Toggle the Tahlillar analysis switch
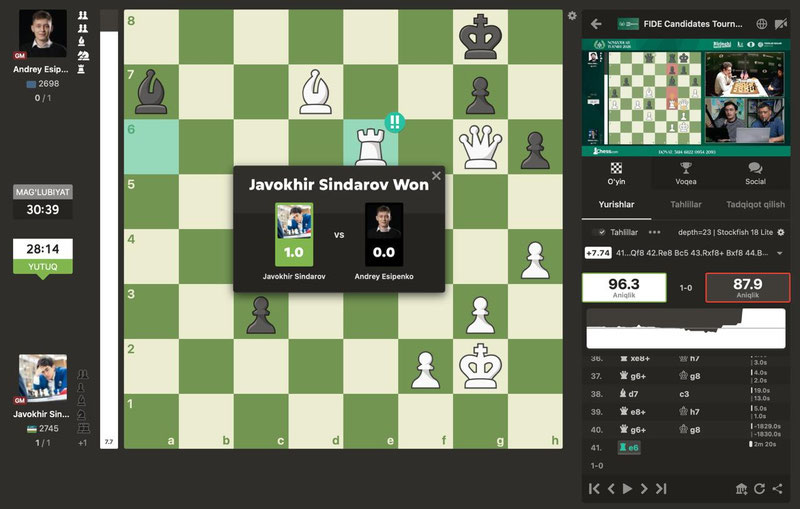The height and width of the screenshot is (509, 800). (602, 232)
